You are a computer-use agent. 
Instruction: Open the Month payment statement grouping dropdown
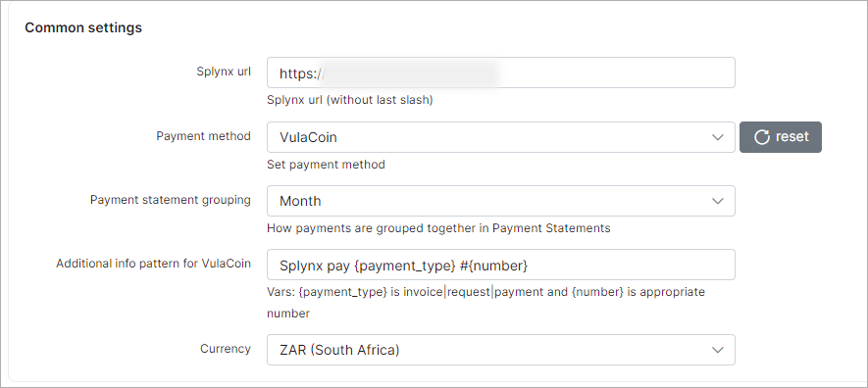tap(501, 201)
